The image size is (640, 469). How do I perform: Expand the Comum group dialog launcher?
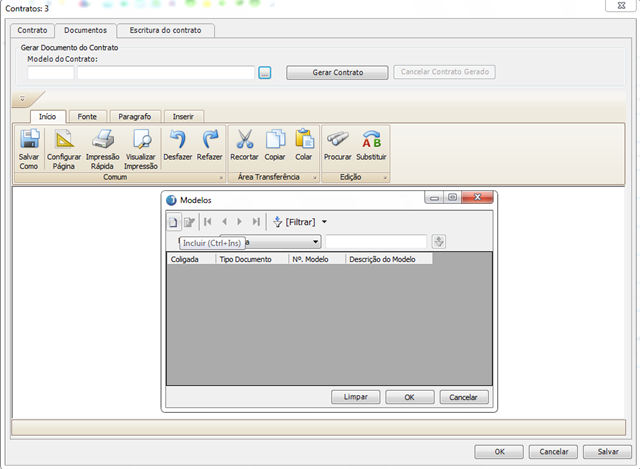pyautogui.click(x=221, y=178)
